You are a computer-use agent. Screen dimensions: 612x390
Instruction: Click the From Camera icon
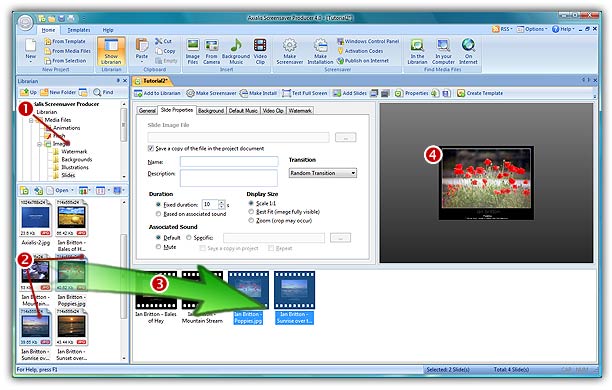point(212,51)
